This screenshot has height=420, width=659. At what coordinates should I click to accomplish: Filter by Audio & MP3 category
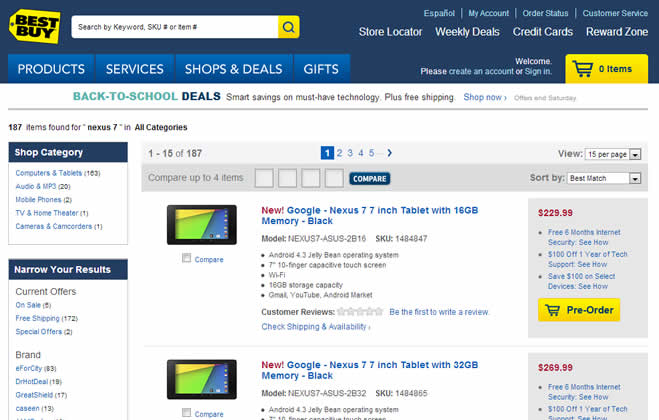point(36,186)
